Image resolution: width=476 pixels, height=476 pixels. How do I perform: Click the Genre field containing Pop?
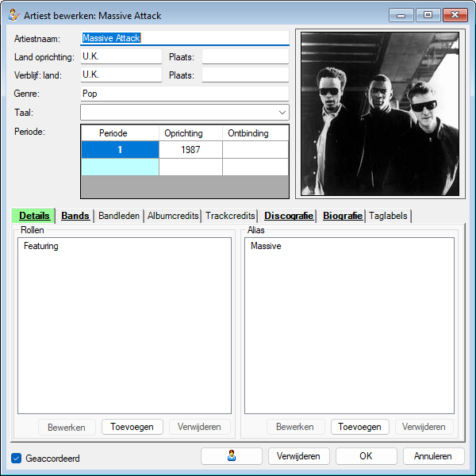(x=185, y=94)
